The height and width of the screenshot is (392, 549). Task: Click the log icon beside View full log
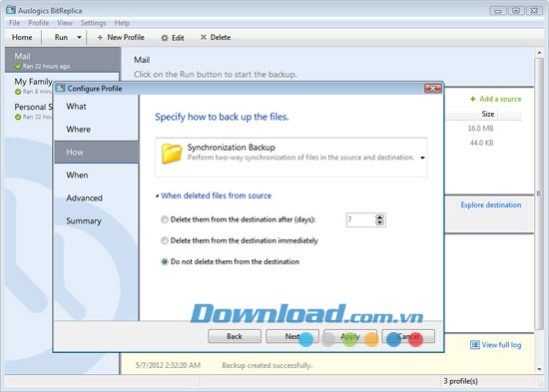475,345
